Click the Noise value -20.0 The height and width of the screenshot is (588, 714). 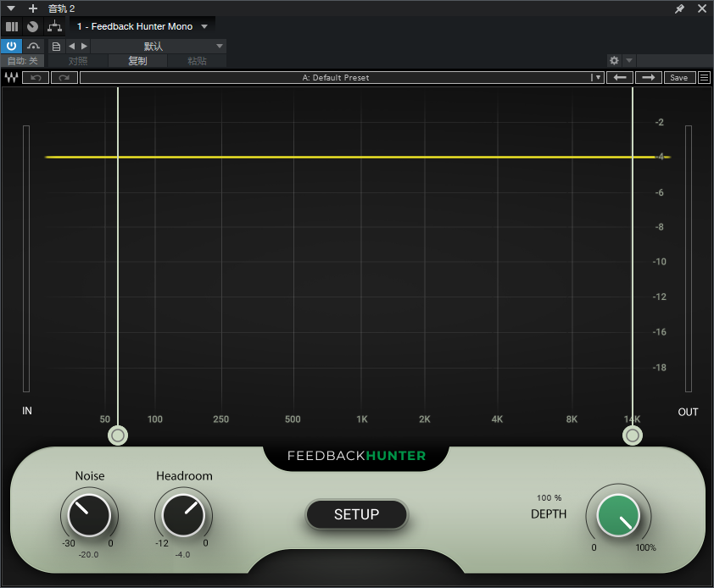pyautogui.click(x=88, y=554)
